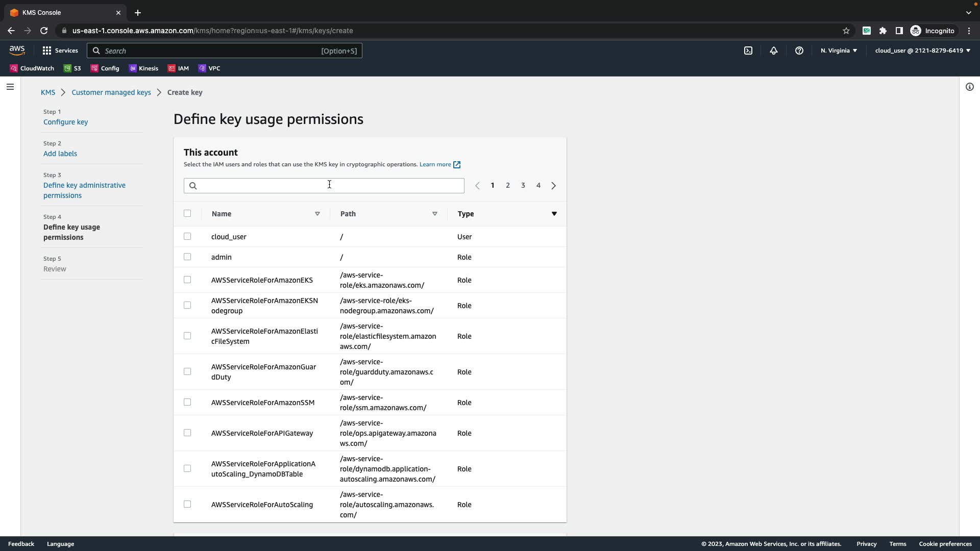
Task: Expand the N. Virginia region dropdown
Action: coord(839,51)
